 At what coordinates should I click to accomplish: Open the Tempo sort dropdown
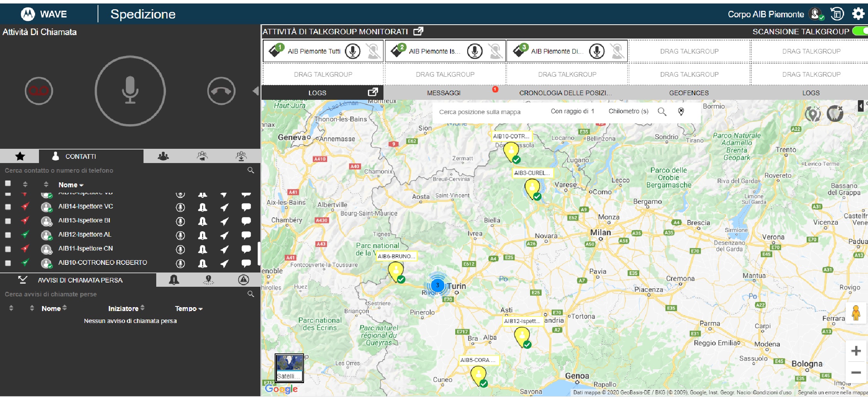point(189,309)
